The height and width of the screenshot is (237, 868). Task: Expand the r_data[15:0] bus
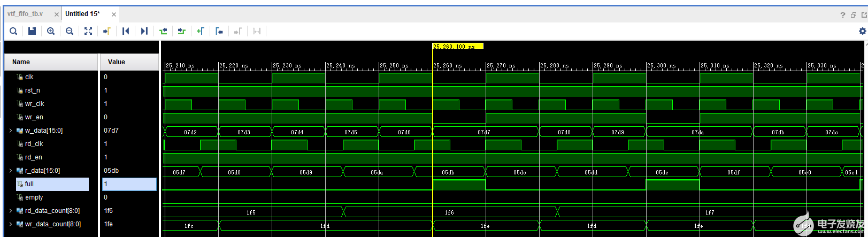click(11, 171)
